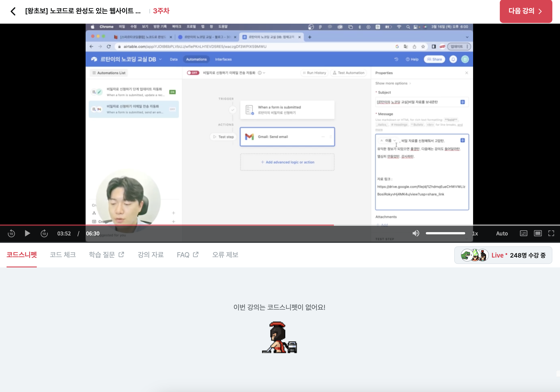Click the plus icon in the Message field

(462, 140)
